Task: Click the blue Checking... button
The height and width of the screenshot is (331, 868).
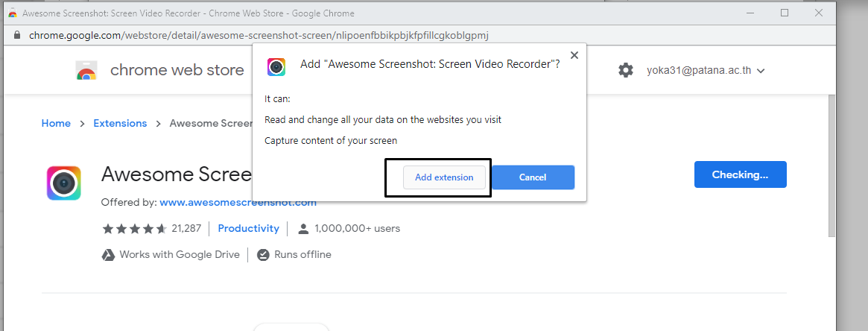Action: (x=740, y=175)
